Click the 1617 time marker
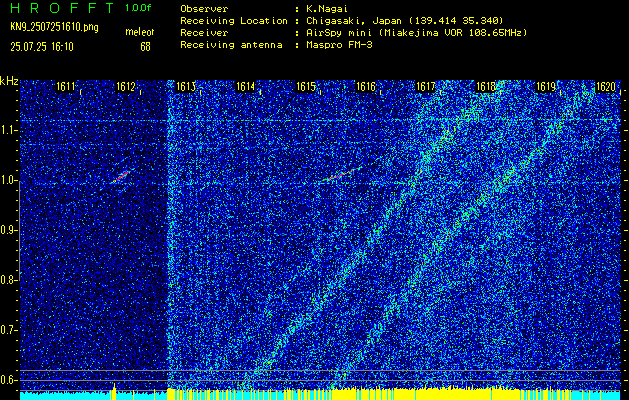 point(426,86)
